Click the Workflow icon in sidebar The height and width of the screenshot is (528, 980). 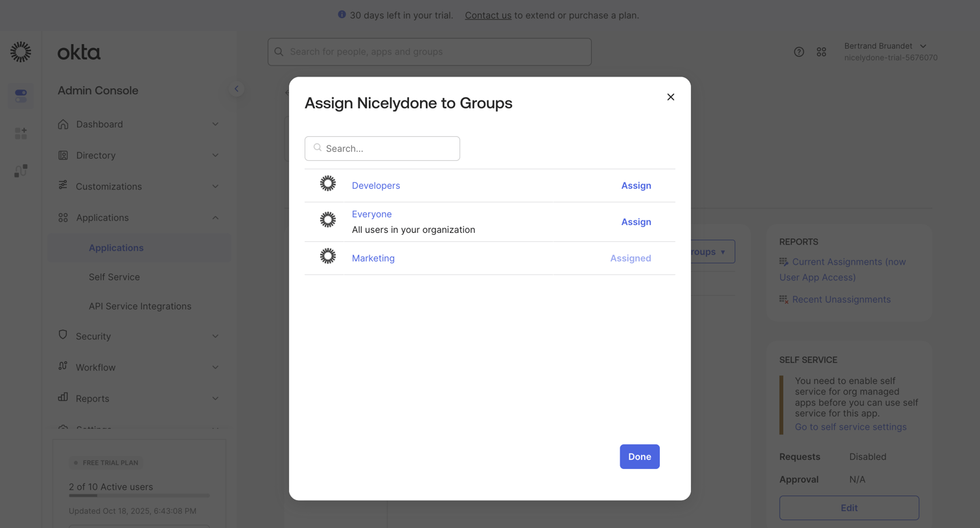[x=63, y=366]
